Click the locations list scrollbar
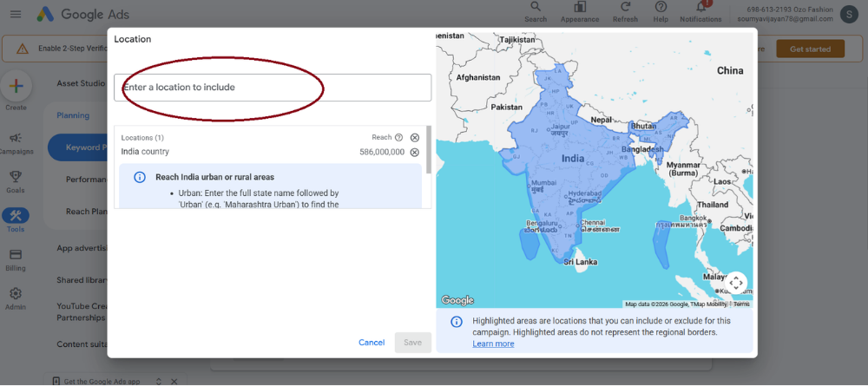Viewport: 868px width, 386px height. coord(429,150)
